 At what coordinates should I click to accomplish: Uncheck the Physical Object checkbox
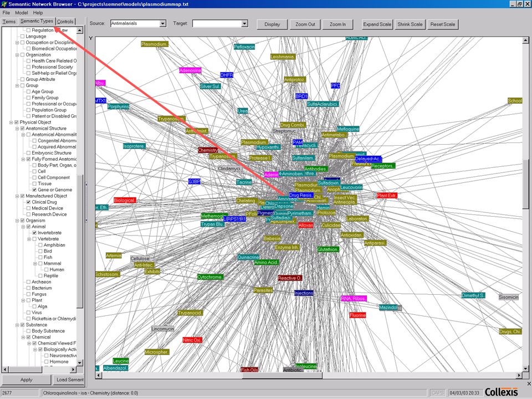[16, 122]
